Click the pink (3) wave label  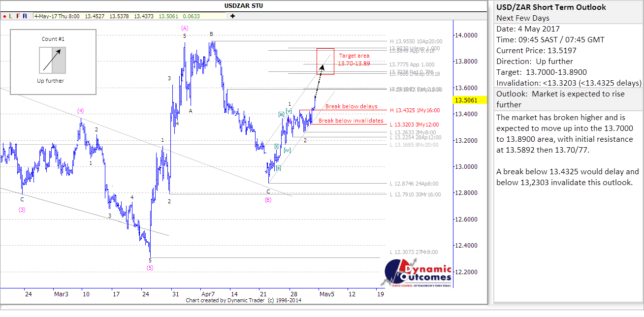coord(22,209)
